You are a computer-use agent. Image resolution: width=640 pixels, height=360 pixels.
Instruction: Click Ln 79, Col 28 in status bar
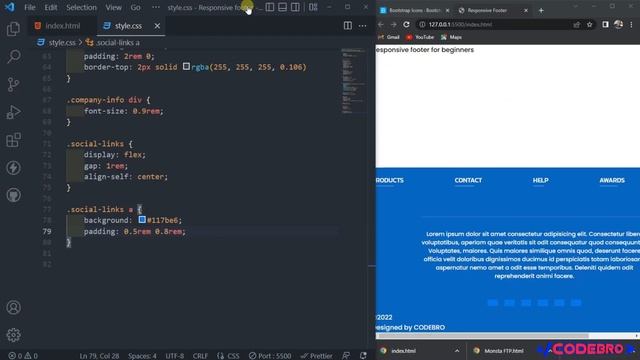99,356
